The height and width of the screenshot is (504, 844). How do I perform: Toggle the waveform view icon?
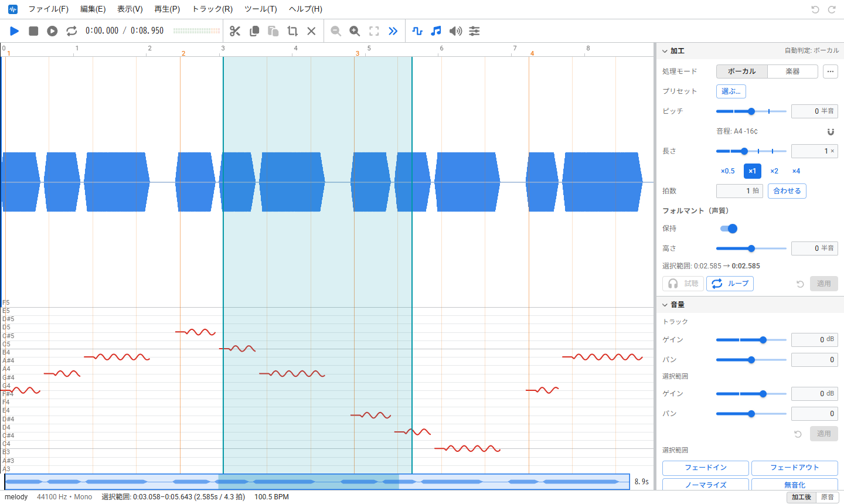(x=417, y=31)
